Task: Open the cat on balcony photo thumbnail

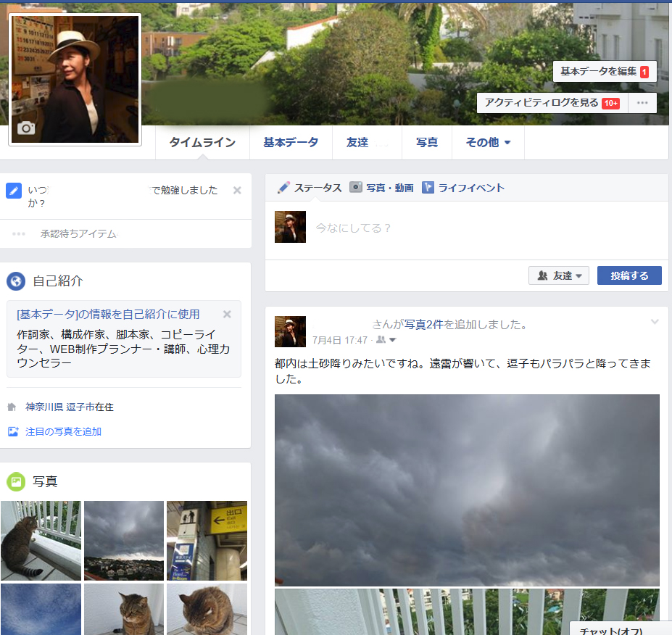Action: coord(41,541)
